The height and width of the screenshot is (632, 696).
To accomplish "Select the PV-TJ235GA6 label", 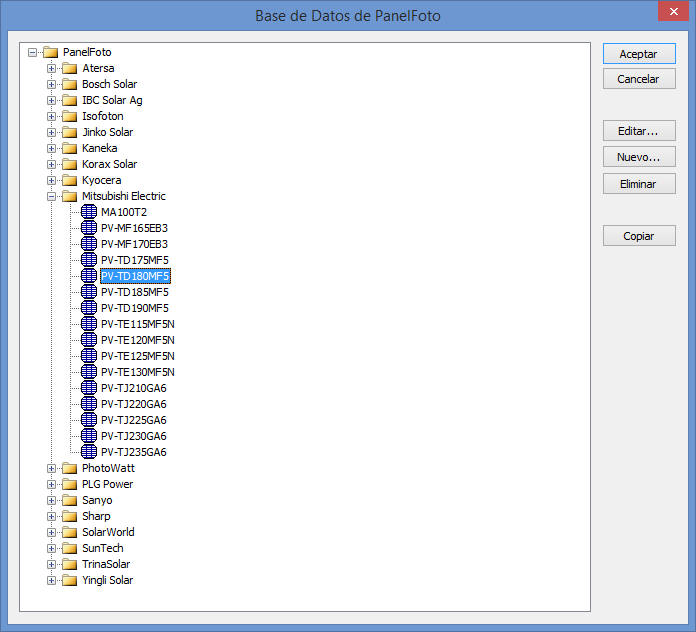I will coord(134,452).
